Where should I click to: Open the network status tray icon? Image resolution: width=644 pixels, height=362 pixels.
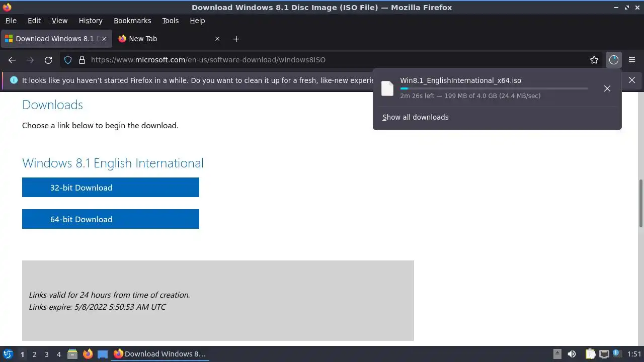click(x=604, y=354)
